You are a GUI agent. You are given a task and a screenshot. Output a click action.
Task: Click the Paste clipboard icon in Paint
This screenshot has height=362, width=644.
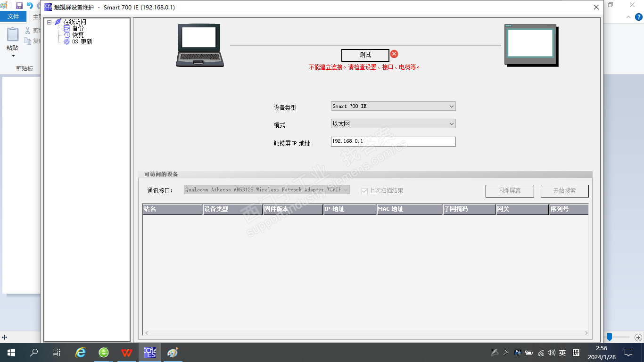(13, 34)
